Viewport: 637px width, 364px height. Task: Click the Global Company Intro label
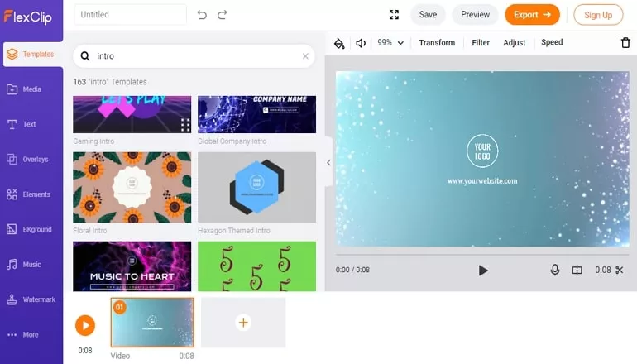(x=232, y=141)
